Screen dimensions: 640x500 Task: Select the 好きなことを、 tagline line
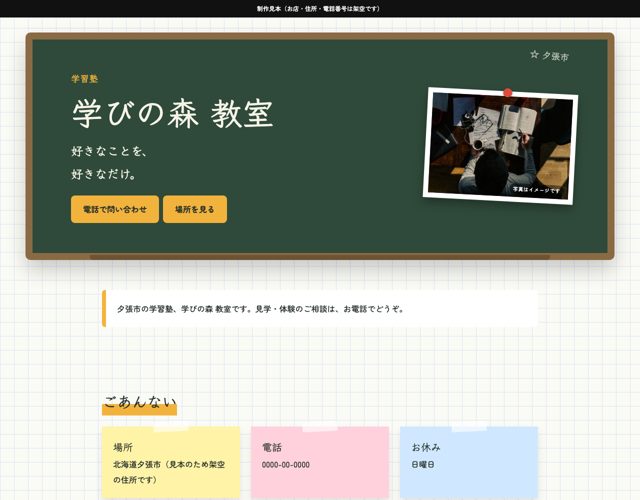point(109,151)
